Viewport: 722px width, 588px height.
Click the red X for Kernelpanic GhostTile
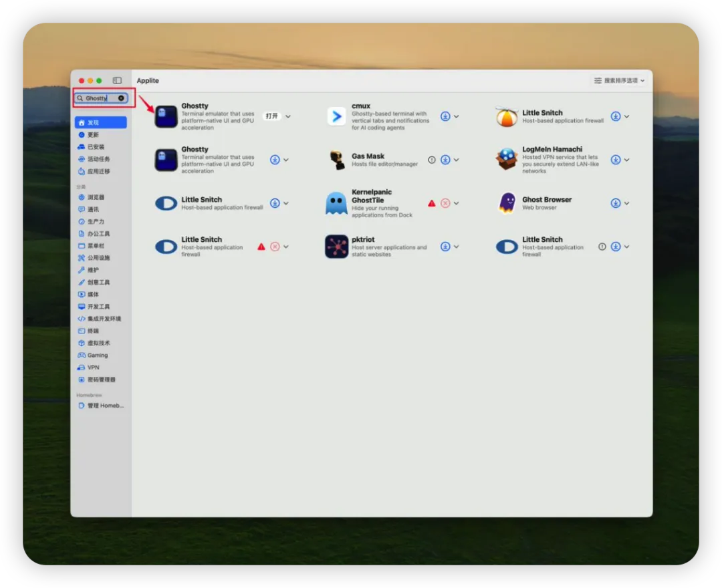click(445, 203)
